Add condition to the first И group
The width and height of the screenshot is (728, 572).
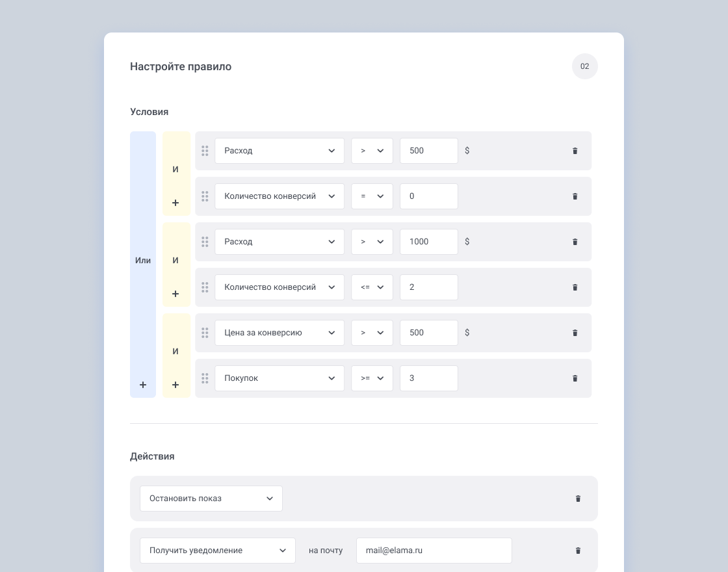[175, 203]
